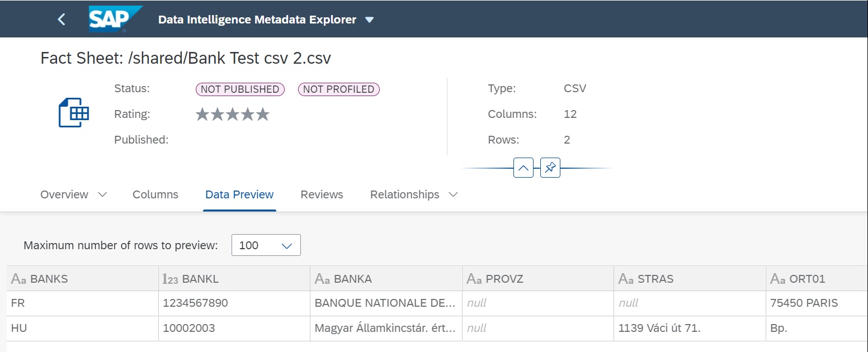Click the SAP logo

point(115,19)
